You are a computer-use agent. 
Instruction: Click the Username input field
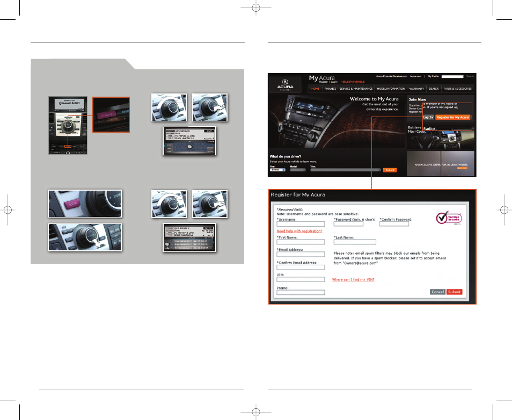[301, 224]
